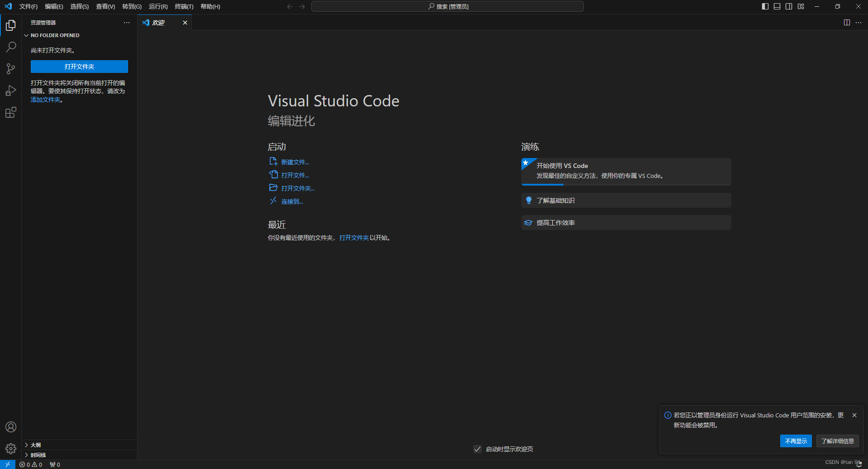Click the connect-to remote icon under 启动
The image size is (868, 469).
point(273,201)
